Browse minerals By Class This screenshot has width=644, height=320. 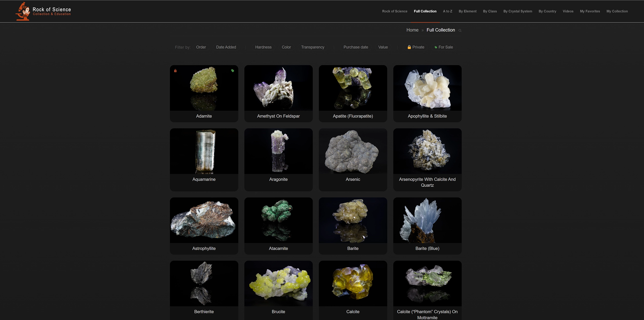click(490, 11)
